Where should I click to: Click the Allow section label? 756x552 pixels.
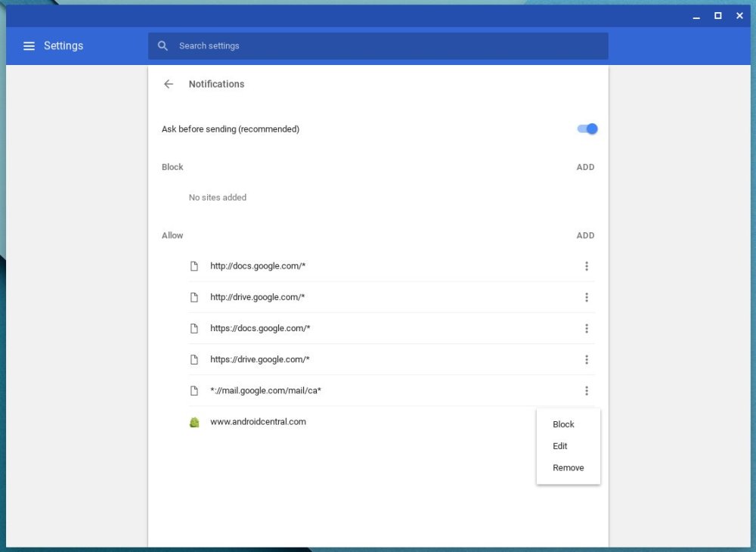pos(172,236)
